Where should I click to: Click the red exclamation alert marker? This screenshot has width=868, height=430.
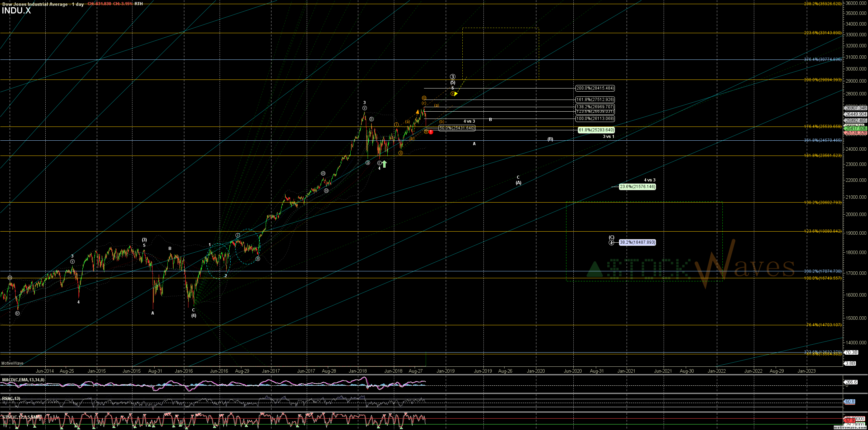pyautogui.click(x=431, y=132)
